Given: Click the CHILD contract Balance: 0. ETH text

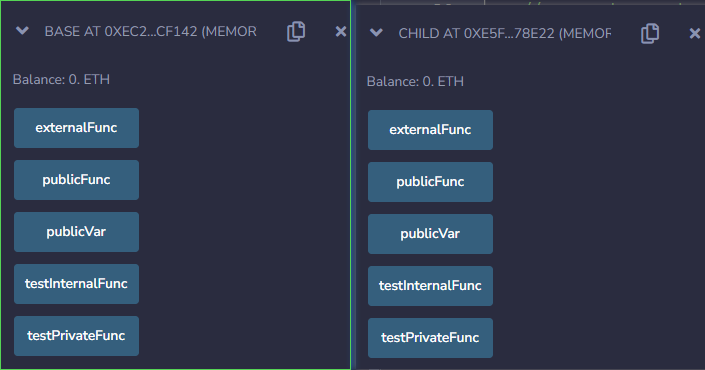Looking at the screenshot, I should [x=415, y=81].
